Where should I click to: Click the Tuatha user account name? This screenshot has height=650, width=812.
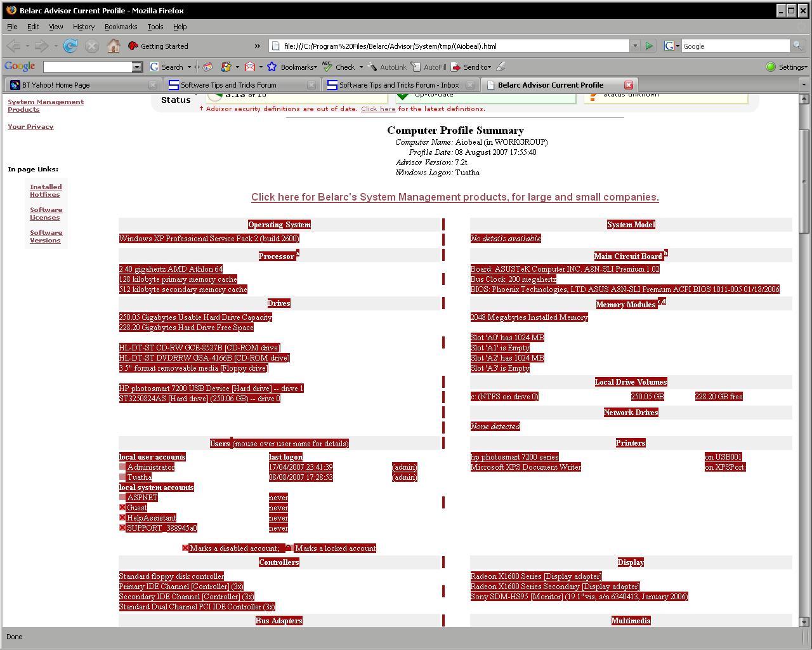click(x=139, y=477)
